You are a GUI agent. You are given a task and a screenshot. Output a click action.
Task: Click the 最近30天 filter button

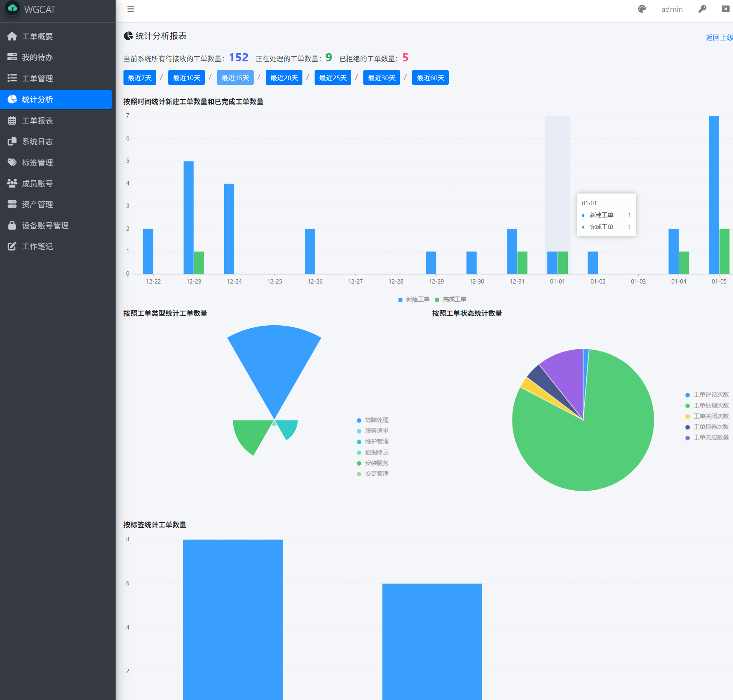(381, 77)
